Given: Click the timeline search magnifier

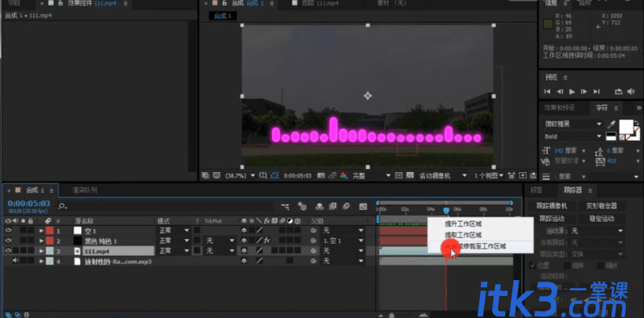Looking at the screenshot, I should click(62, 206).
